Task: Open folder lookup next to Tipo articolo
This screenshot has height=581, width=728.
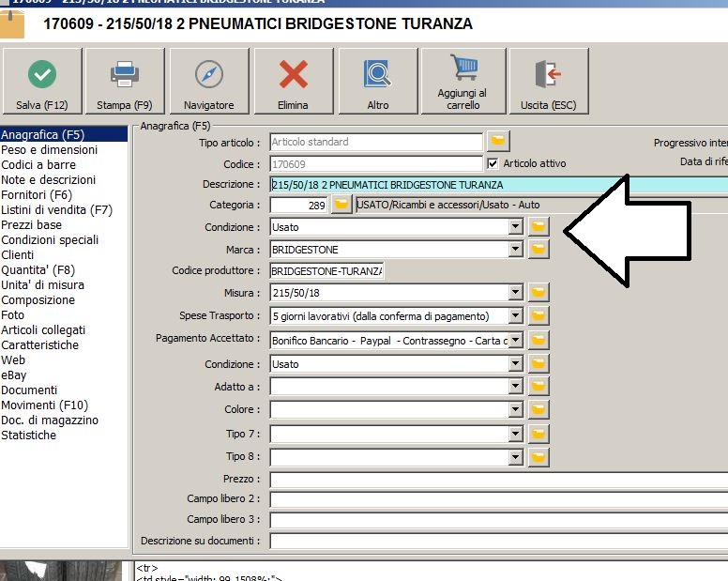Action: coord(498,141)
